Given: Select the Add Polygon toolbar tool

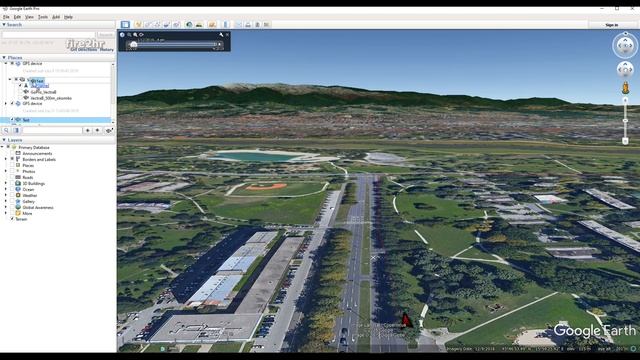Looking at the screenshot, I should [148, 24].
